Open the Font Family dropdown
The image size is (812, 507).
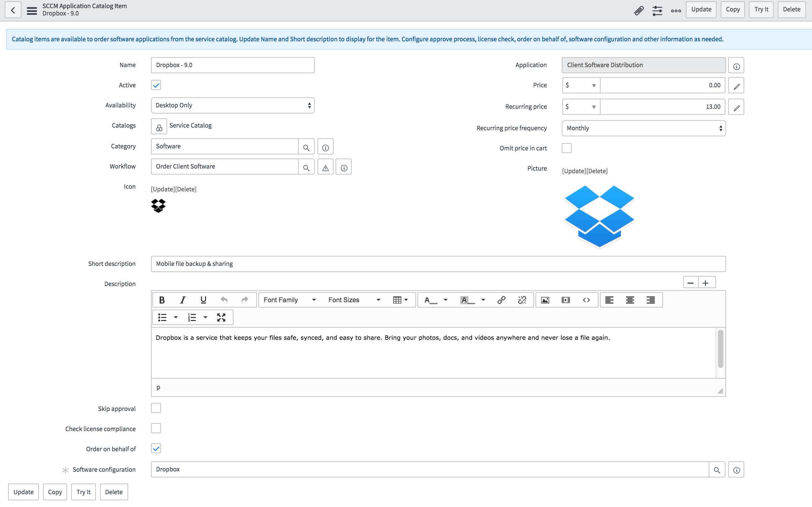290,300
